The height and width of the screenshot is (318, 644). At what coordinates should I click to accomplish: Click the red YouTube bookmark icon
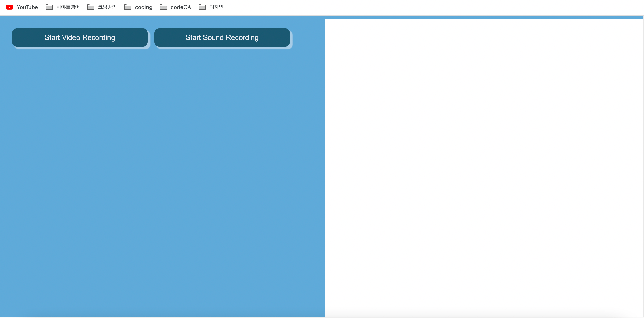pos(9,7)
